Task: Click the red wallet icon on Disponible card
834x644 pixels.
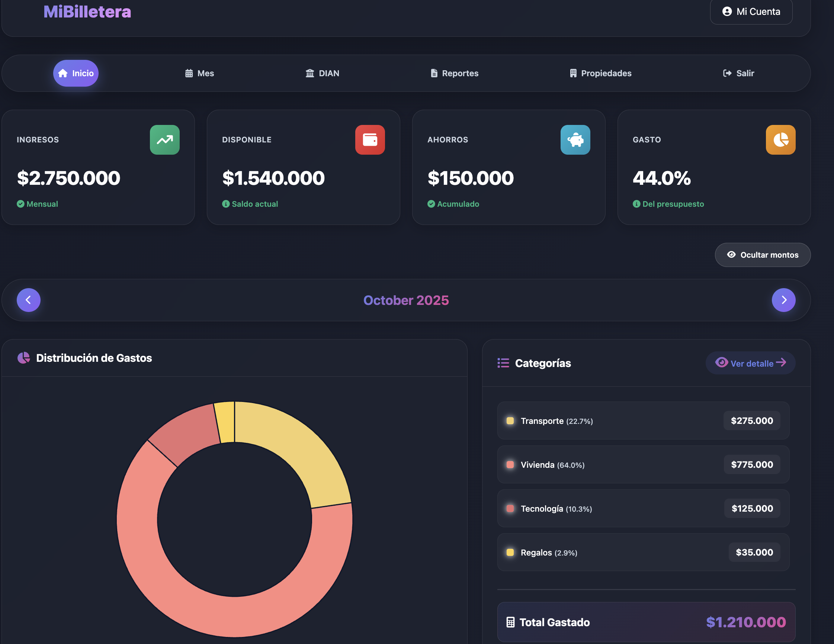Action: click(x=370, y=140)
